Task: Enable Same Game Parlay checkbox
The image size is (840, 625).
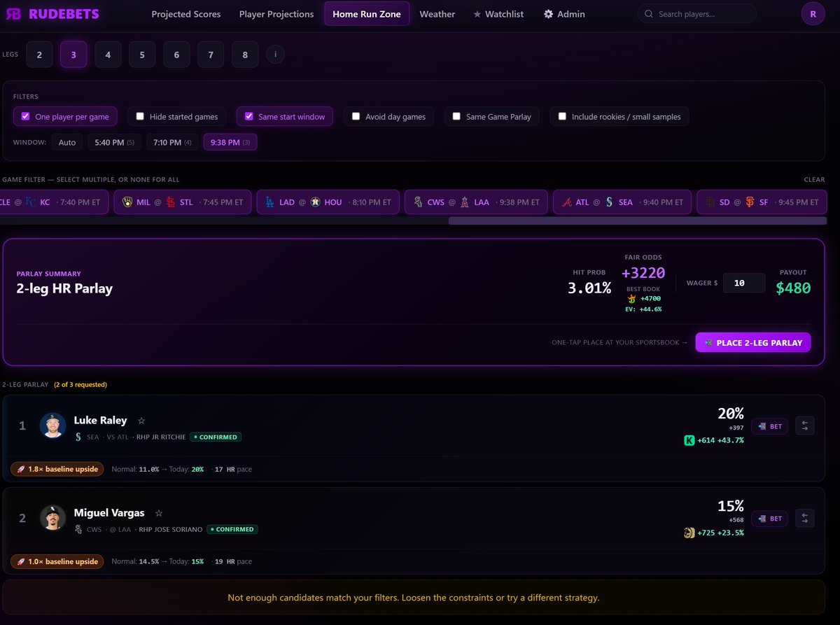Action: (x=456, y=116)
